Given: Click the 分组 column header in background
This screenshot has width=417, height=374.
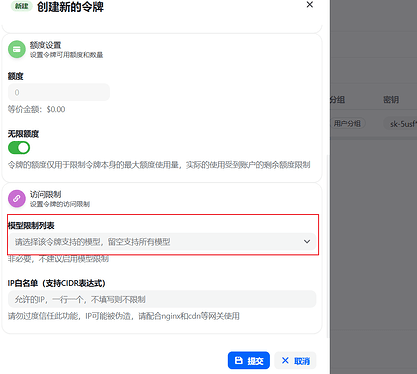Looking at the screenshot, I should (337, 100).
